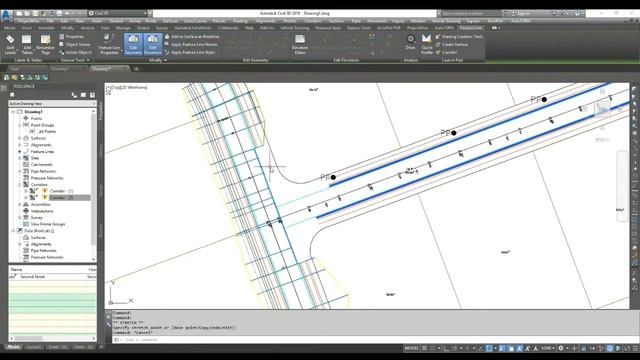The height and width of the screenshot is (360, 640).
Task: Click the command line input field
Action: 371,340
